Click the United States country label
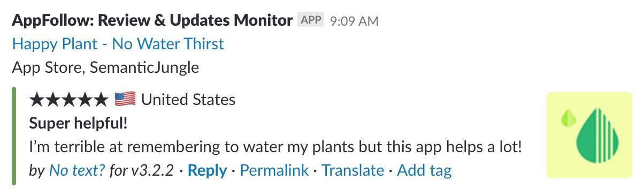 tap(188, 99)
